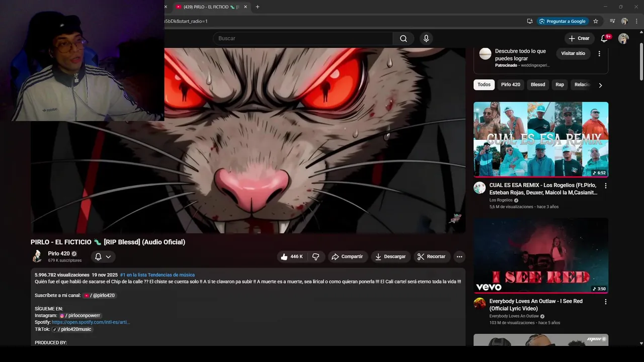This screenshot has height=362, width=644.
Task: Open I See Red video thumbnail
Action: tap(541, 255)
